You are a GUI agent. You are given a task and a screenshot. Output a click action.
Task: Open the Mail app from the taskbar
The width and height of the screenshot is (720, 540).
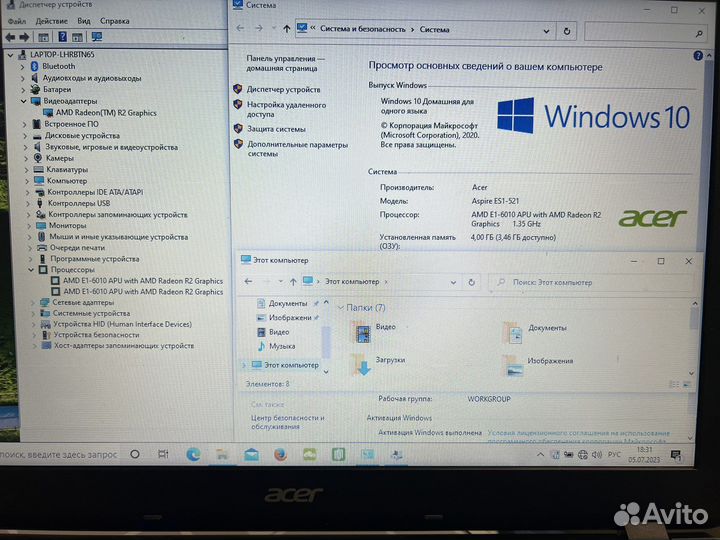(x=251, y=455)
